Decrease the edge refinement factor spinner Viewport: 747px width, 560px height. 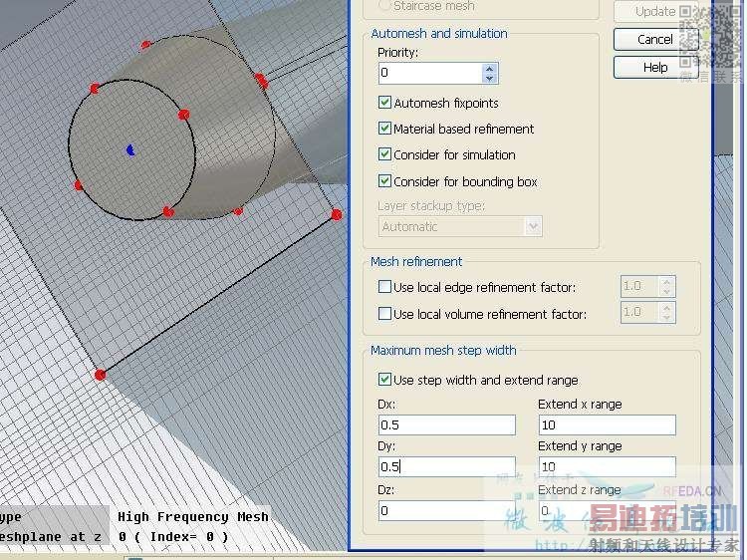[667, 291]
